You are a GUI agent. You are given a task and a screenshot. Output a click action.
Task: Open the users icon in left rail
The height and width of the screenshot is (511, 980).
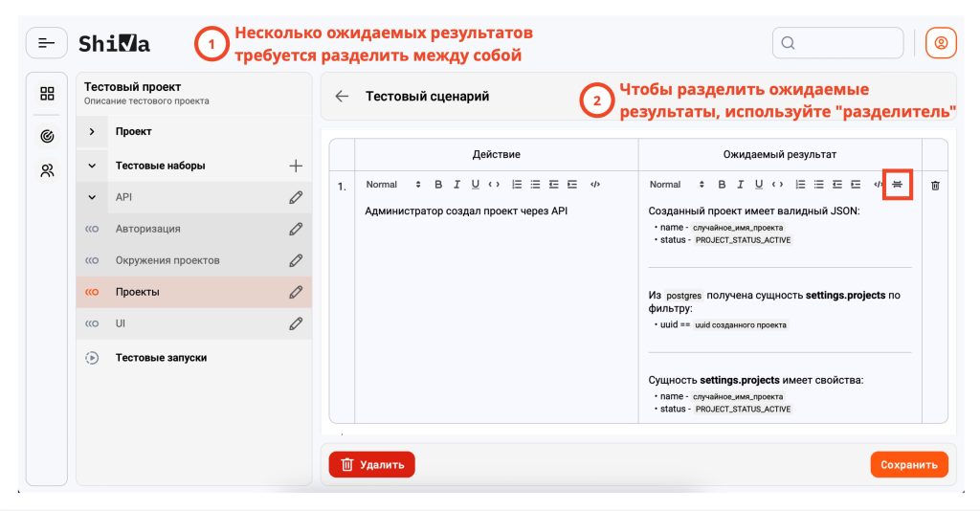tap(47, 170)
